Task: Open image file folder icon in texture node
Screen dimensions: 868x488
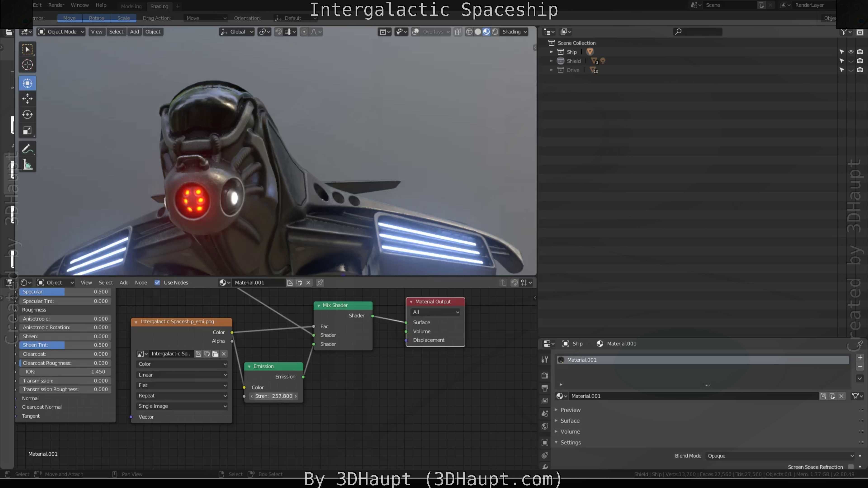Action: click(215, 354)
